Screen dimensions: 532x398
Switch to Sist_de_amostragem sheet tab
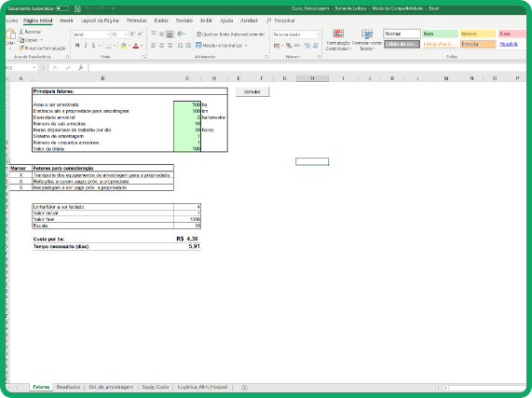point(111,387)
